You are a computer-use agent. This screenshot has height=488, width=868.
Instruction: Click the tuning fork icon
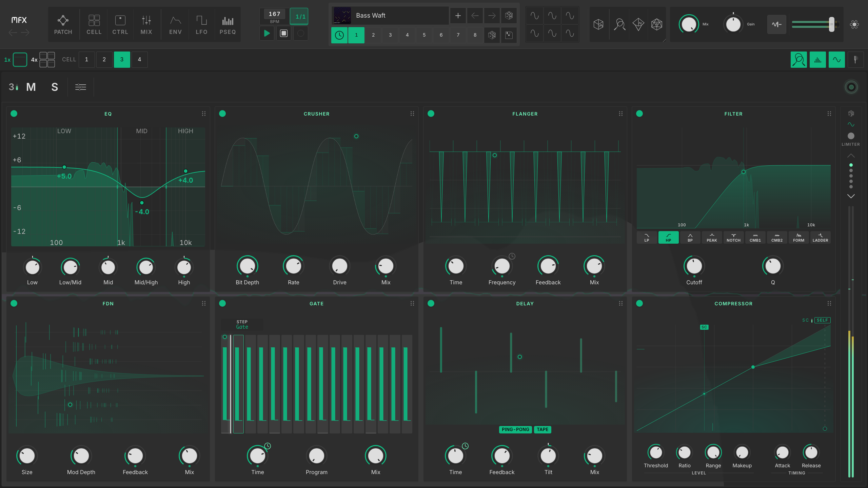855,60
